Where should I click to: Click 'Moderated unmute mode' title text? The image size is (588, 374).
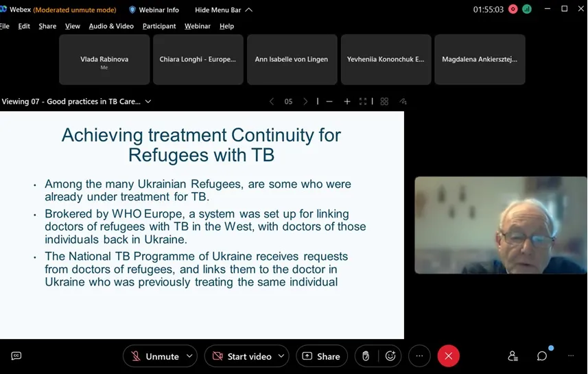click(75, 10)
